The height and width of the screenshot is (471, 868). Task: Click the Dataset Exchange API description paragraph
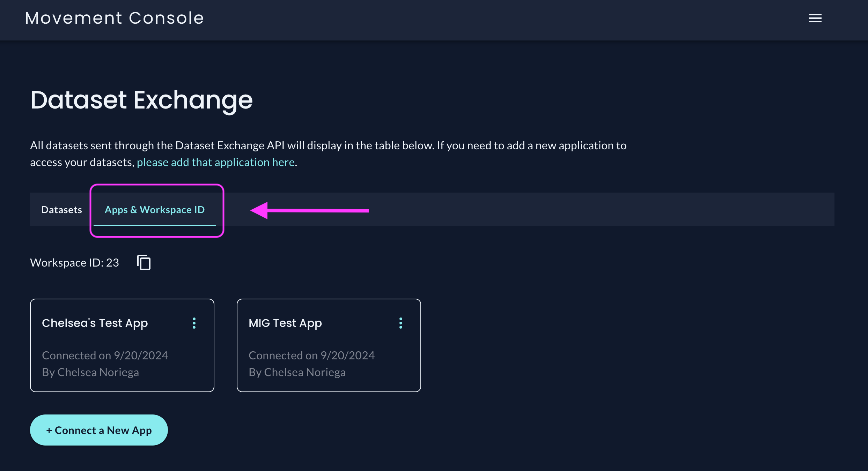[328, 154]
